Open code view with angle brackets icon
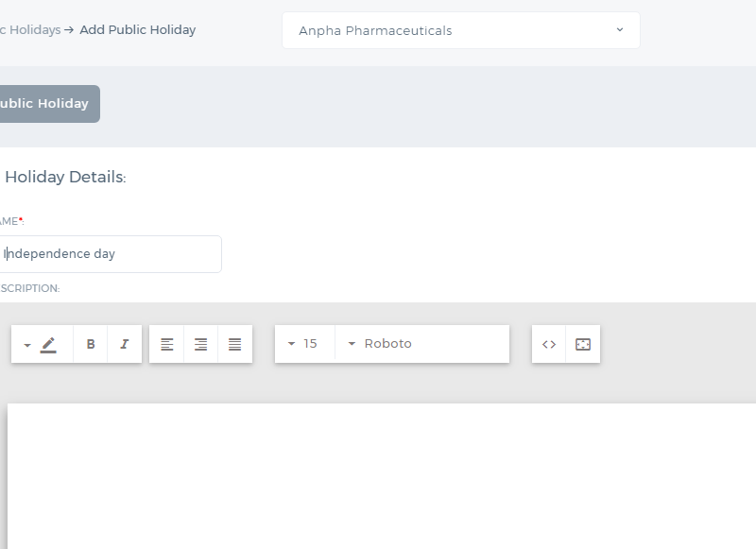This screenshot has height=549, width=756. click(x=549, y=344)
